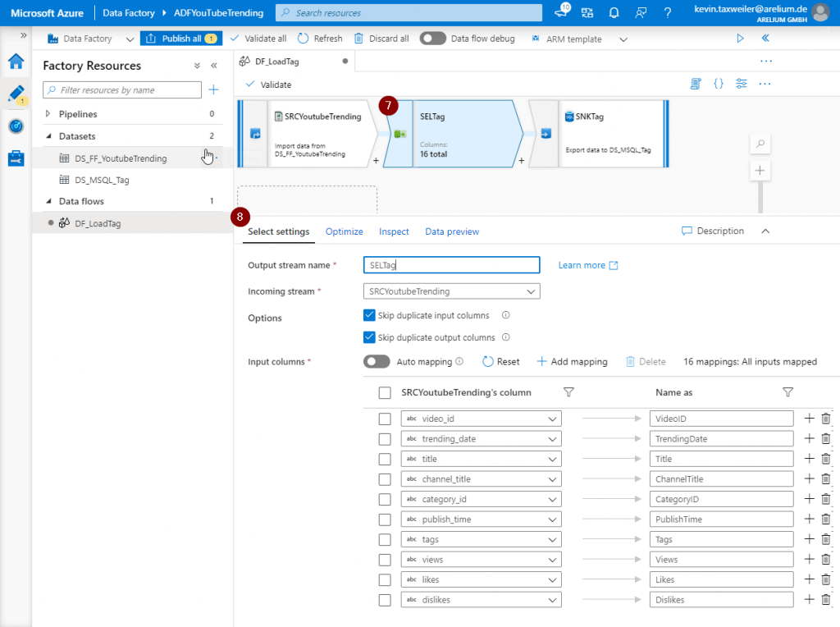Expand the Pipelines section in Factory Resources
Image resolution: width=840 pixels, height=627 pixels.
pos(48,114)
